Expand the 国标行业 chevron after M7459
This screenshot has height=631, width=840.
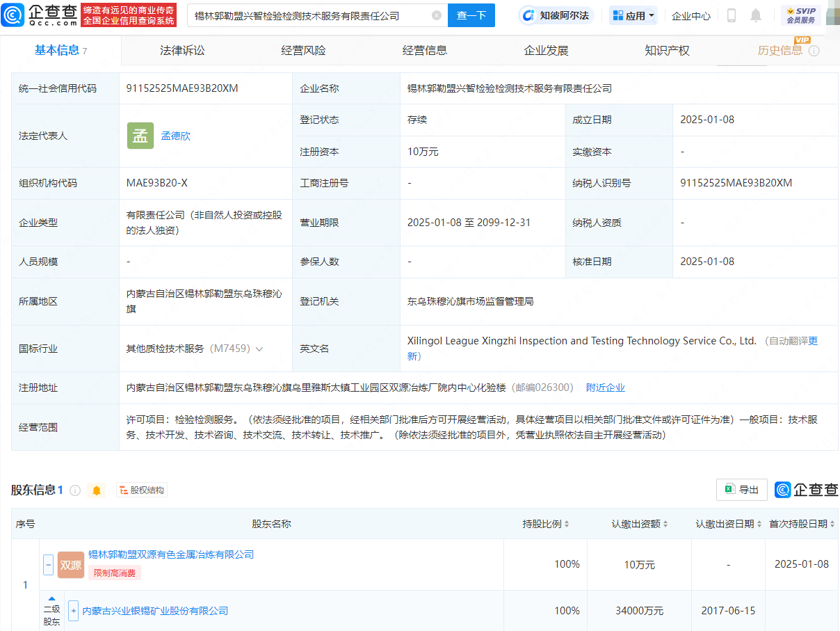pyautogui.click(x=260, y=349)
